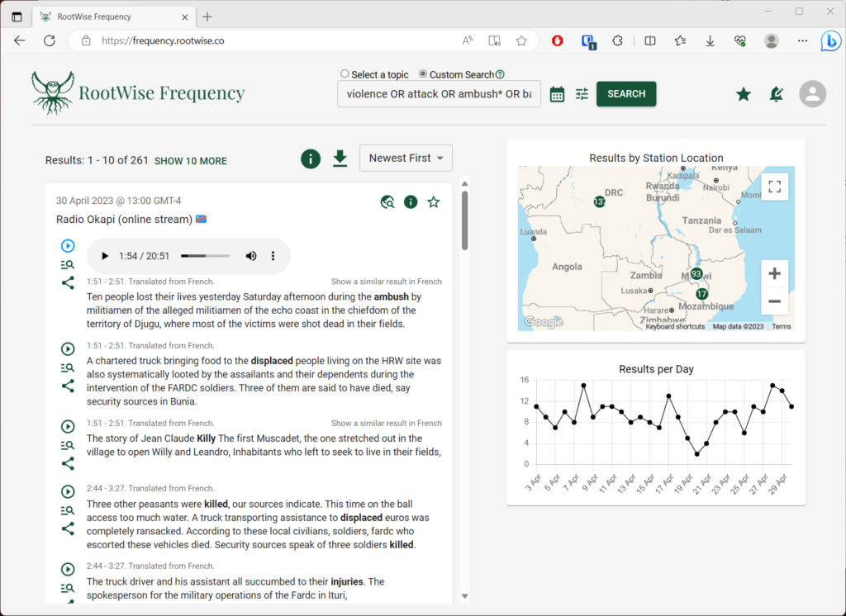Open the web search icon on the result
The width and height of the screenshot is (846, 616).
[x=387, y=201]
